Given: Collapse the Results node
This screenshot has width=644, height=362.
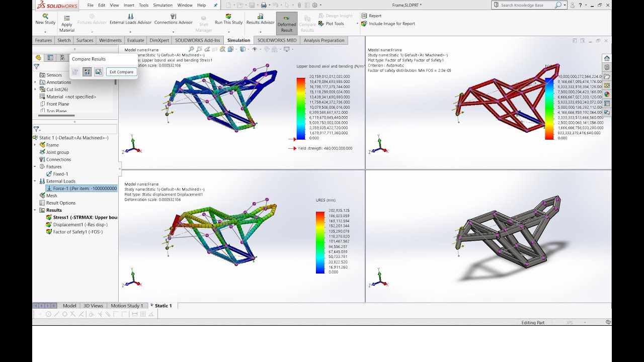Looking at the screenshot, I should pos(35,210).
